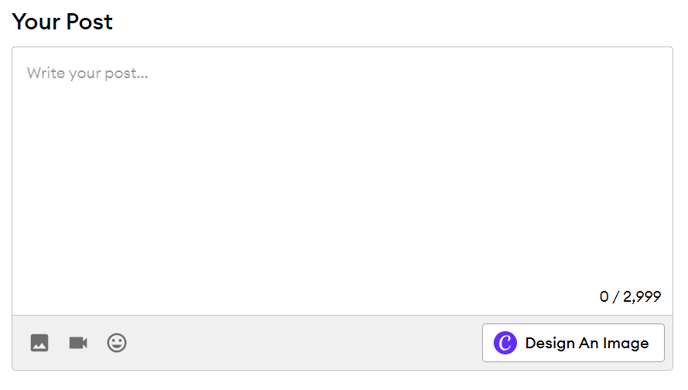Click the Design An Image button
Viewport: 688px width, 390px height.
pos(573,343)
